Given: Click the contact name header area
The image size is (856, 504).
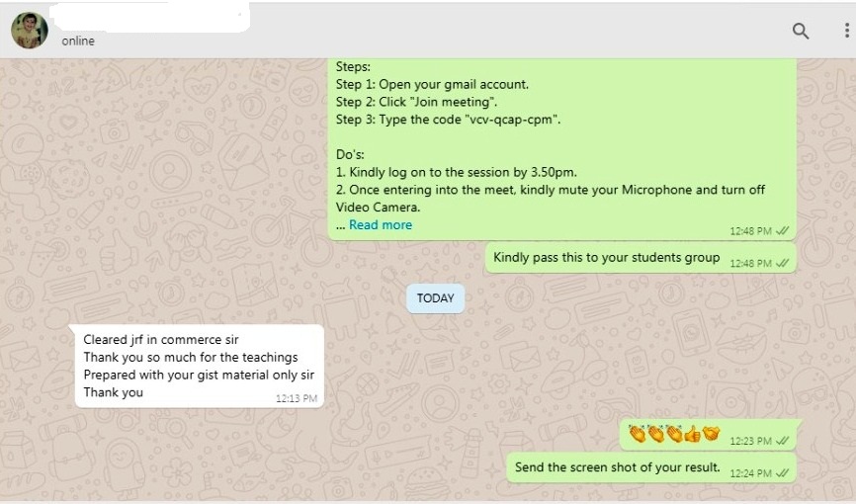Looking at the screenshot, I should pyautogui.click(x=149, y=18).
